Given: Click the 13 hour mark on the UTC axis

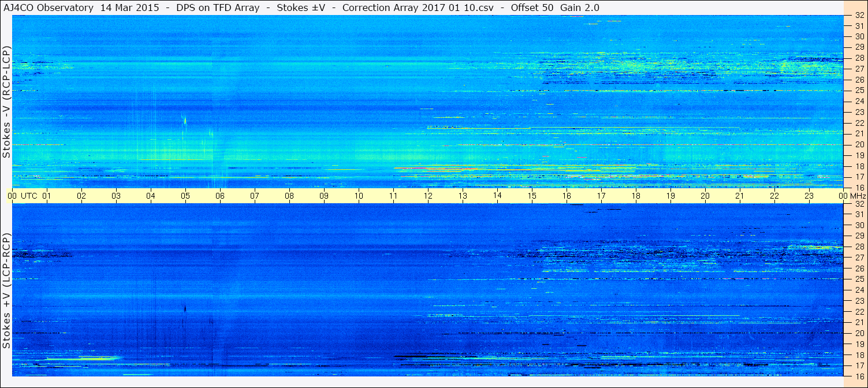Looking at the screenshot, I should (463, 196).
